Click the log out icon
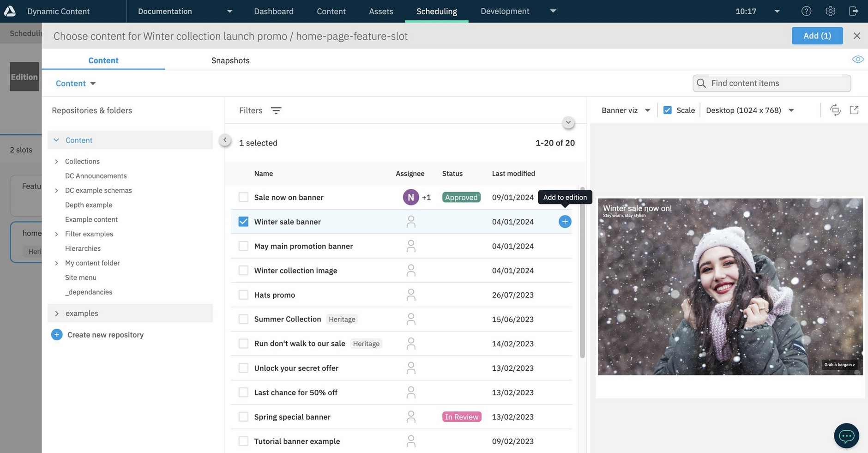 (854, 11)
